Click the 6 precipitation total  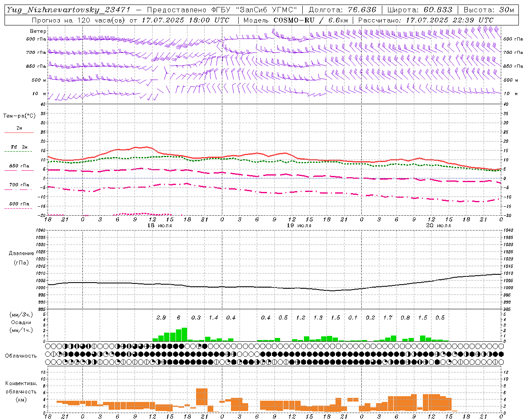pos(178,317)
